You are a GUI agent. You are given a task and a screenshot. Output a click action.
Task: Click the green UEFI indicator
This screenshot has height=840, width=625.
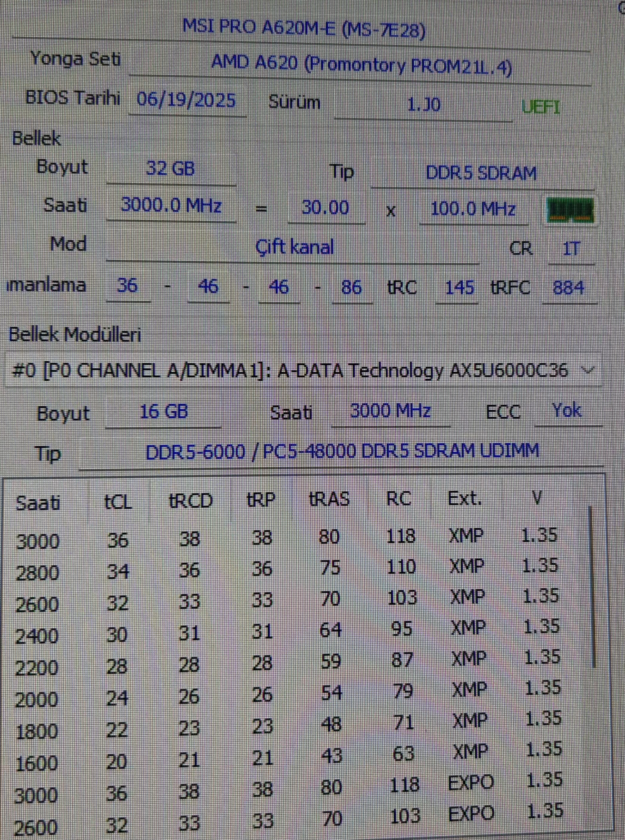point(541,107)
